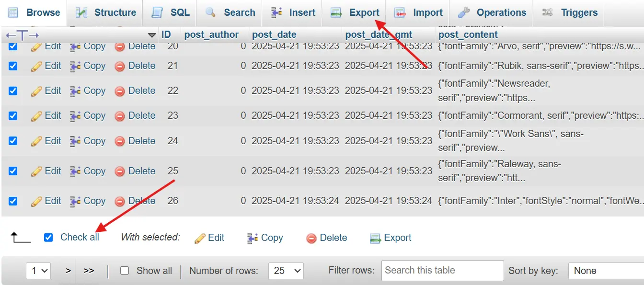Click the Filter rows search field

(442, 271)
